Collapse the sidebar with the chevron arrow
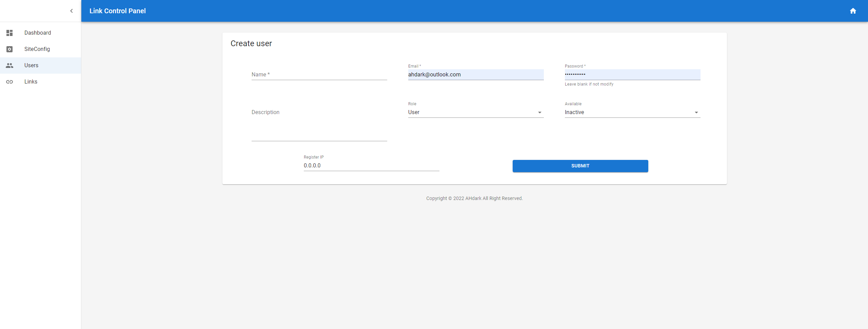 [72, 11]
